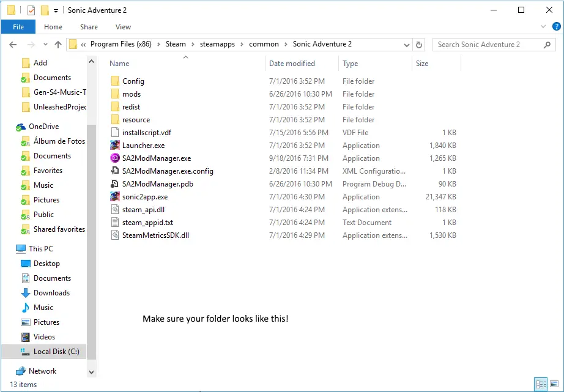The width and height of the screenshot is (564, 392).
Task: Navigate to steamapps in the breadcrumb
Action: [217, 44]
